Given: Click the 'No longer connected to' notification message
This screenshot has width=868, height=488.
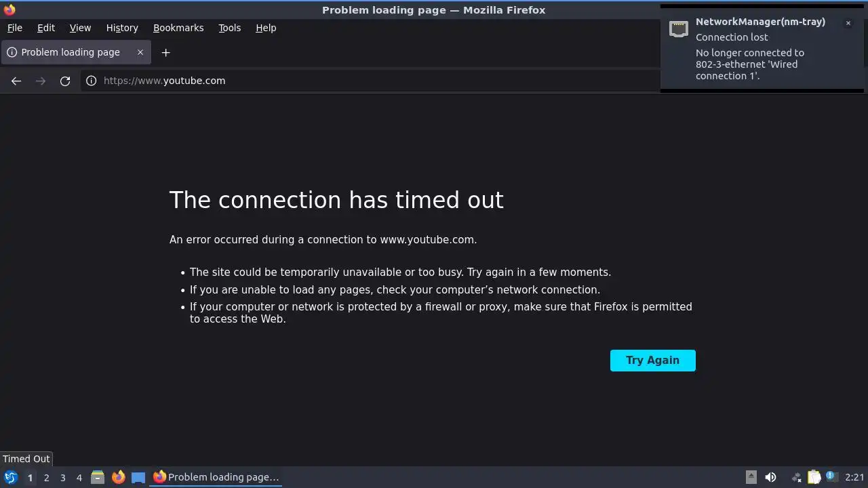Looking at the screenshot, I should (750, 64).
